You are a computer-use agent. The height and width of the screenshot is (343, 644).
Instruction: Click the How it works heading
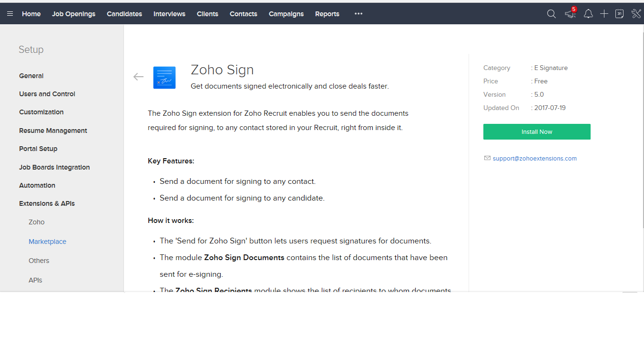pos(171,221)
